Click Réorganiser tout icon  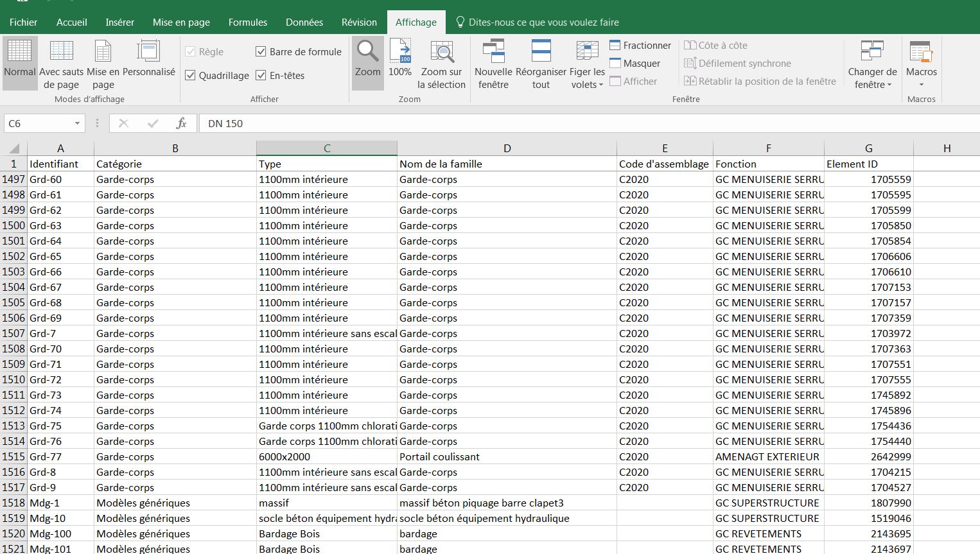tap(541, 51)
